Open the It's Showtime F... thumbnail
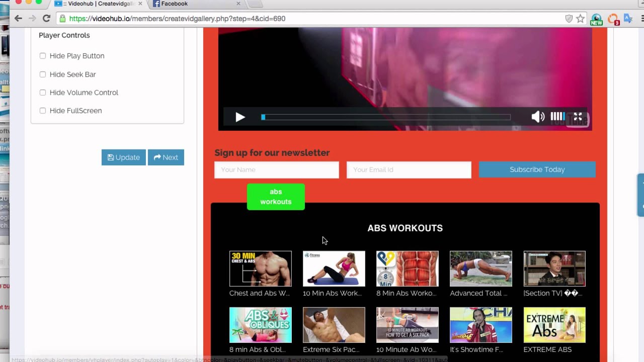Image resolution: width=644 pixels, height=362 pixels. (480, 325)
